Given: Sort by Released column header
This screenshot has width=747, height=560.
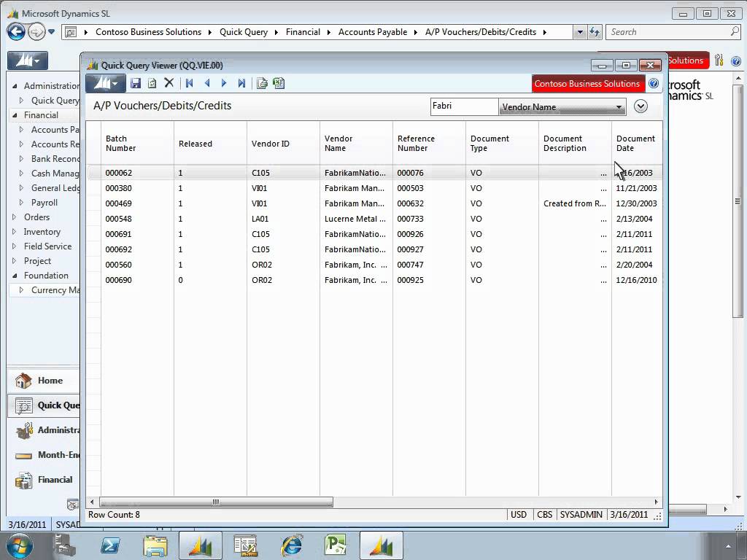Looking at the screenshot, I should [x=210, y=144].
